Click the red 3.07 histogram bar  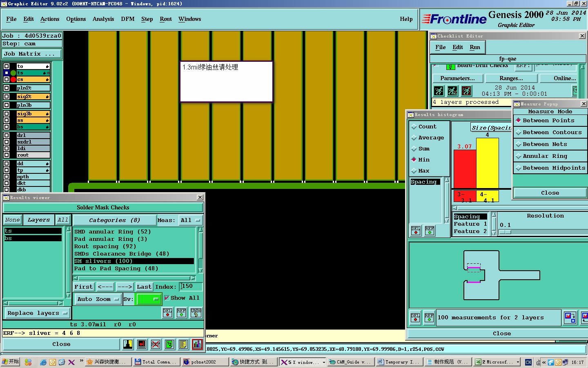point(465,169)
